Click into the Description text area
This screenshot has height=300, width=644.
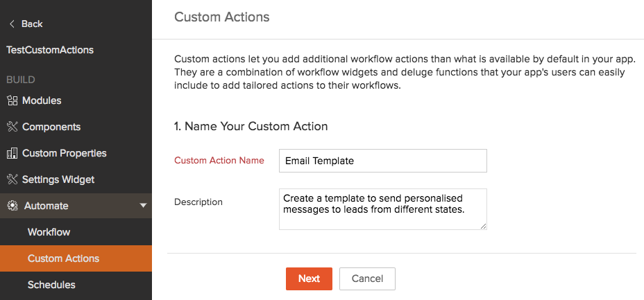[x=382, y=209]
